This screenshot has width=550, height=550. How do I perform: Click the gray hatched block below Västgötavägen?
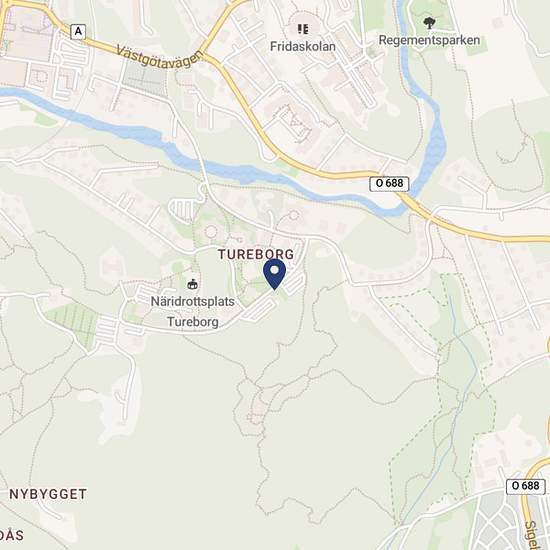coord(145,80)
